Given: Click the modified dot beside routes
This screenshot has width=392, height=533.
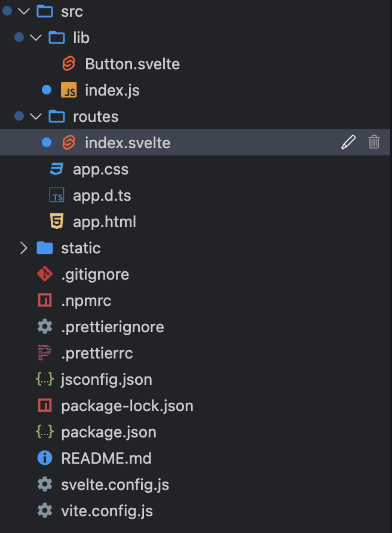Looking at the screenshot, I should 19,117.
